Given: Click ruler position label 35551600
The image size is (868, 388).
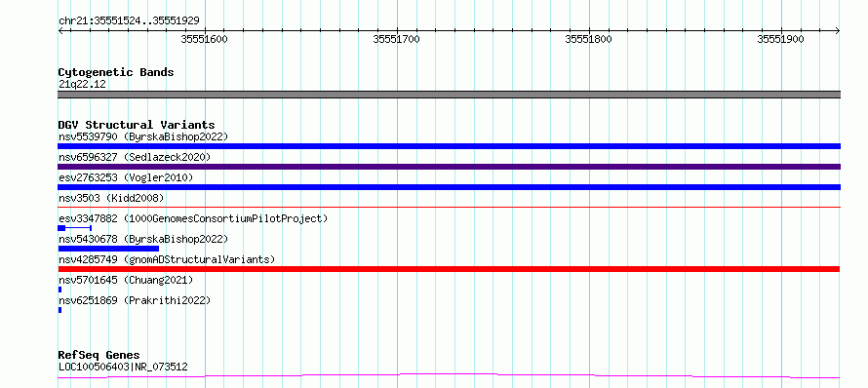Looking at the screenshot, I should (x=204, y=39).
